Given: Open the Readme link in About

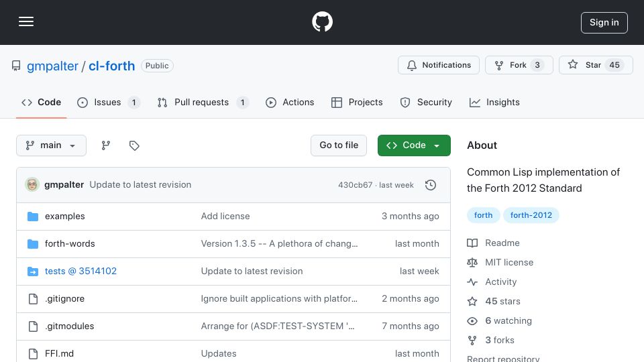Looking at the screenshot, I should tap(493, 243).
